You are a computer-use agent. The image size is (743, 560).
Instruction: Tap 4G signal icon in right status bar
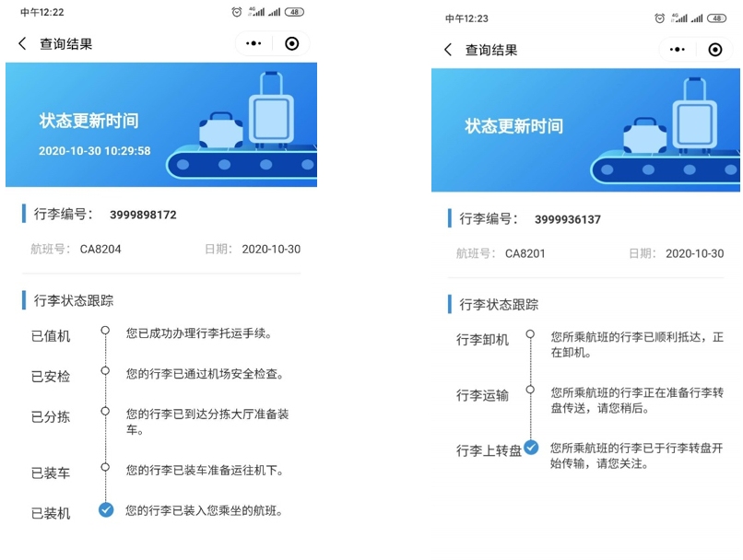(x=679, y=18)
